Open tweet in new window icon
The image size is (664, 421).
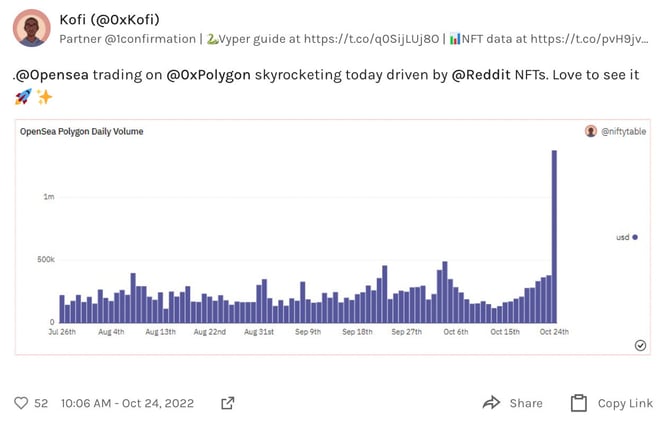[228, 403]
